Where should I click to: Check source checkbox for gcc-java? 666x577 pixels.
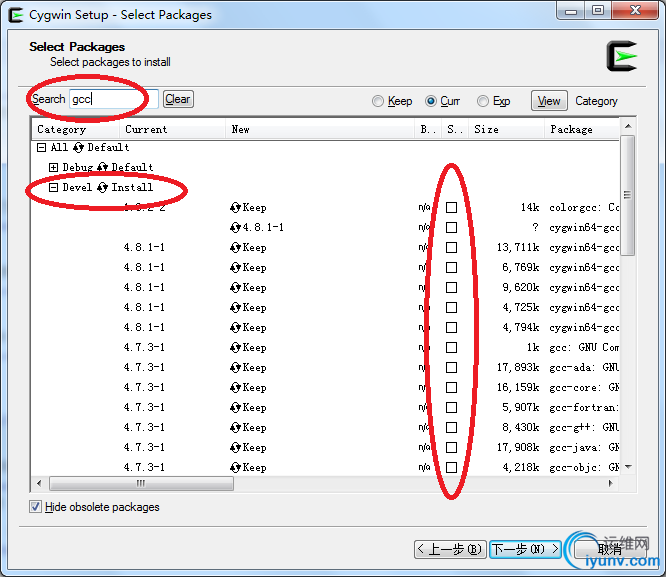452,447
